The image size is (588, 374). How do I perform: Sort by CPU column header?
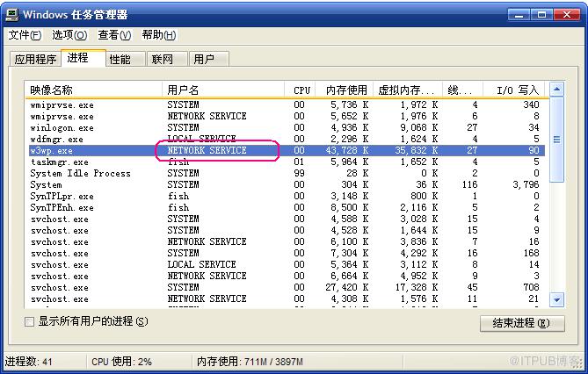[x=300, y=90]
